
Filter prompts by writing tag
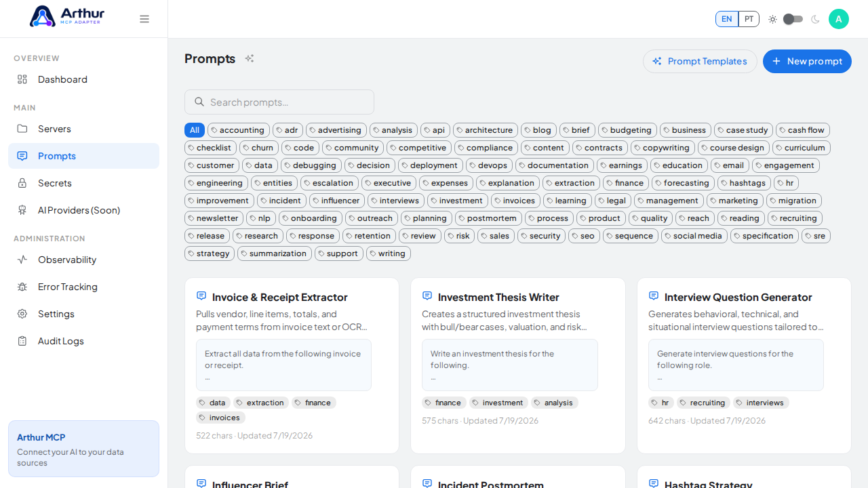tap(389, 253)
